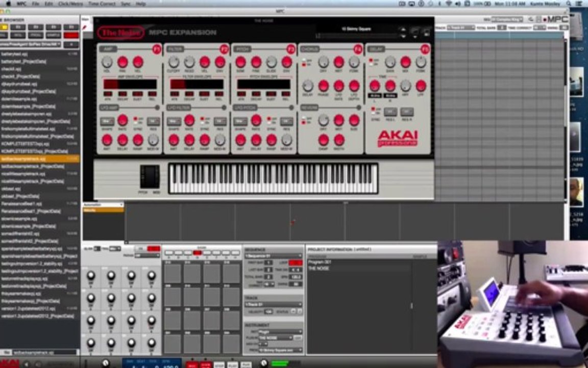This screenshot has height=368, width=588.
Task: Click the Wi-Fi icon in menu bar
Action: pos(449,4)
